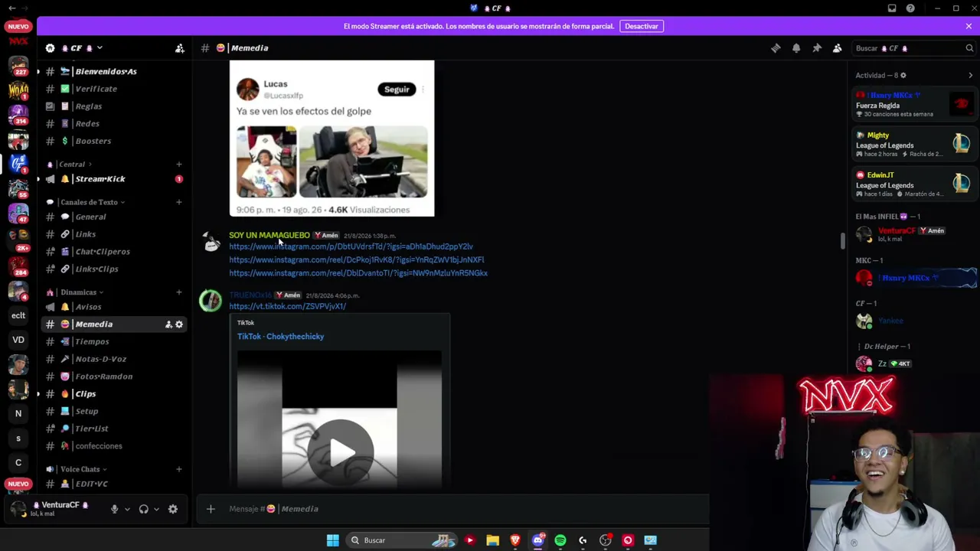Hide the member list panel
This screenshot has height=551, width=980.
click(x=837, y=48)
